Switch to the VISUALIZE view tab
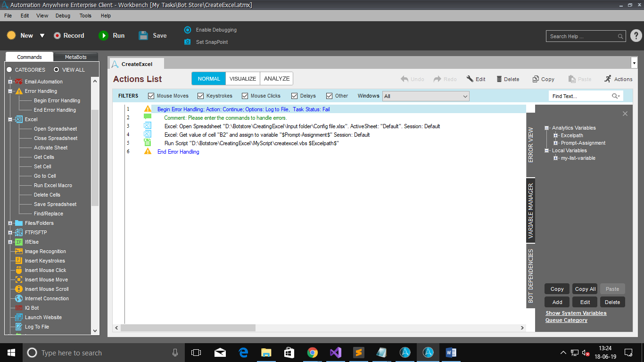Image resolution: width=644 pixels, height=362 pixels. coord(243,79)
